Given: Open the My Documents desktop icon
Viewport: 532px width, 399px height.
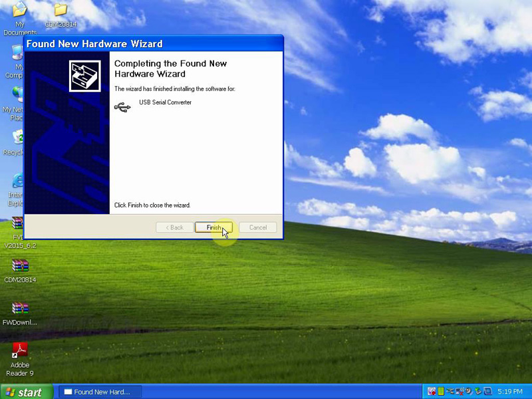Looking at the screenshot, I should (20, 10).
